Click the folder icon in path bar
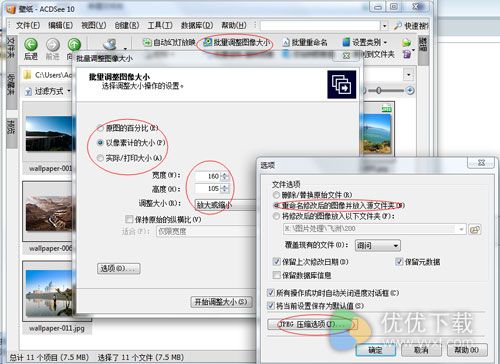This screenshot has height=364, width=500. click(28, 75)
